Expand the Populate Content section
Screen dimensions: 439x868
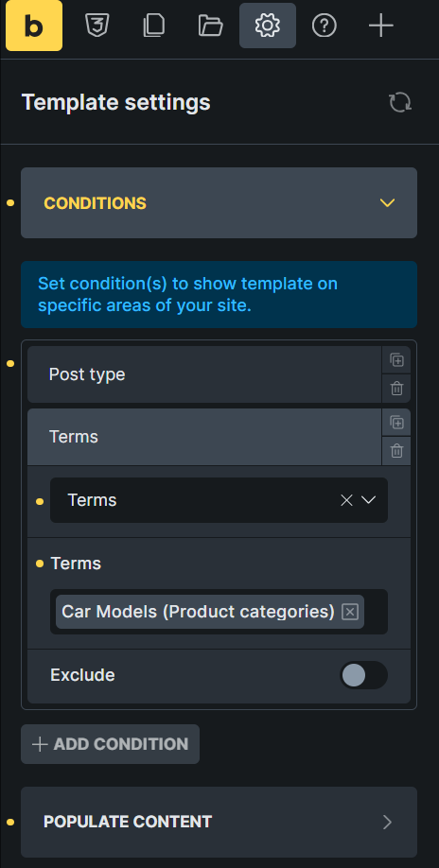(x=219, y=822)
